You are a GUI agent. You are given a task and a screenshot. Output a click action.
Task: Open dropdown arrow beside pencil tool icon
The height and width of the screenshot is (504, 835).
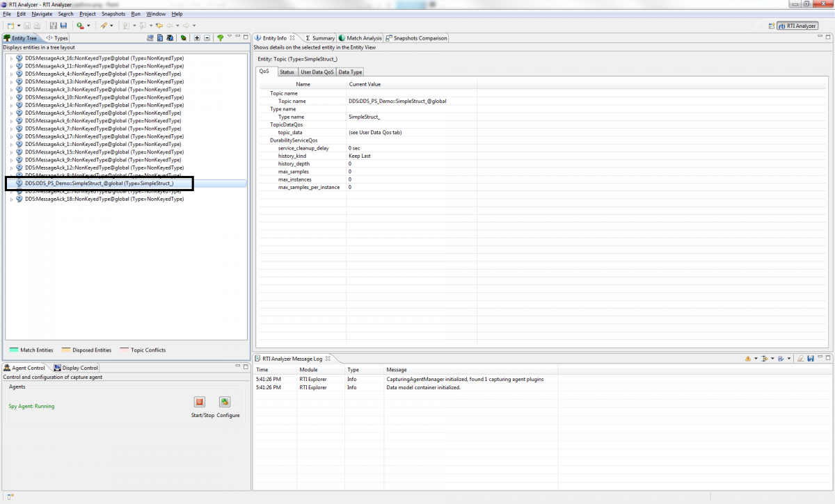coord(111,26)
